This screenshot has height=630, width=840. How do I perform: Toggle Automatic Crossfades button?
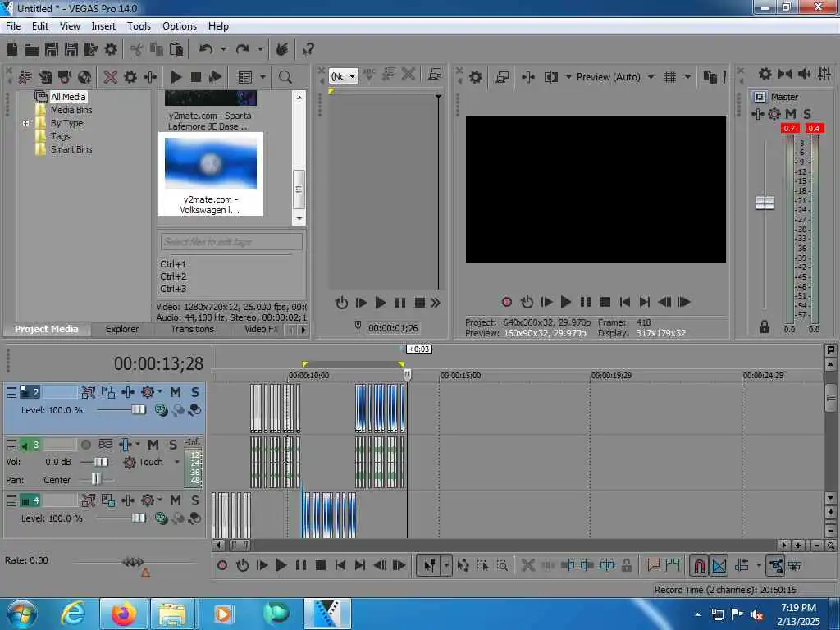(x=719, y=565)
